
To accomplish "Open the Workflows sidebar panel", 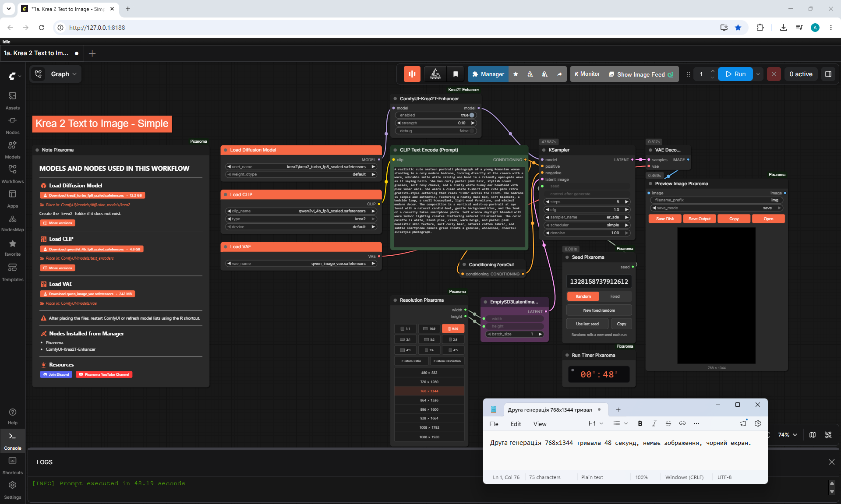I will click(x=12, y=174).
